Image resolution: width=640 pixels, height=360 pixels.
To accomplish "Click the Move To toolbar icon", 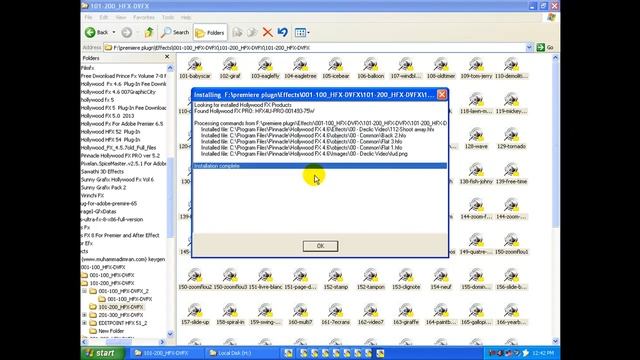I will [237, 32].
